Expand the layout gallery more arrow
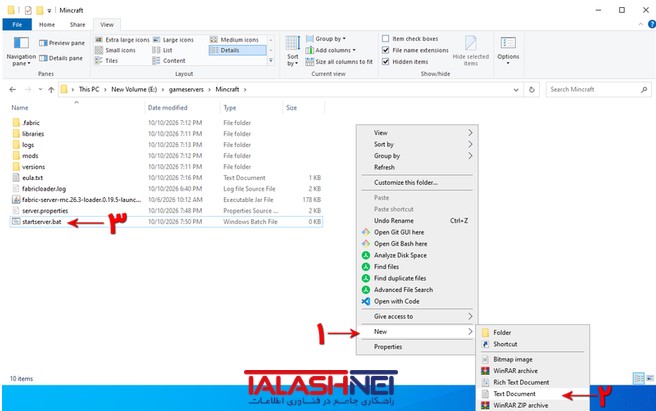656x411 pixels. point(271,61)
